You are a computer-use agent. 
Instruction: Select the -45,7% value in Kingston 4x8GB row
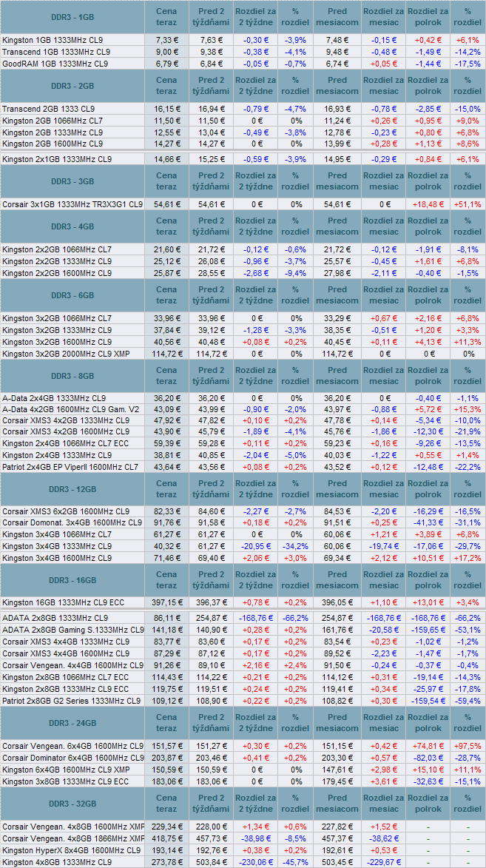coord(295,863)
